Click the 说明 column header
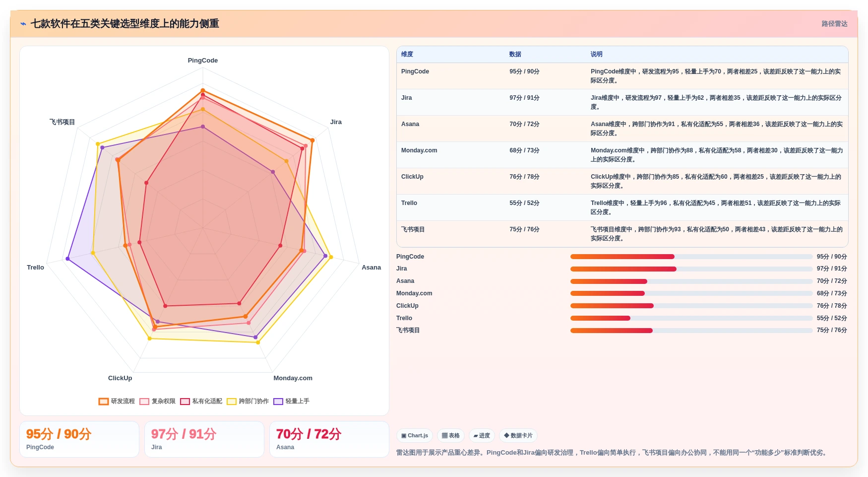868x477 pixels. (597, 55)
